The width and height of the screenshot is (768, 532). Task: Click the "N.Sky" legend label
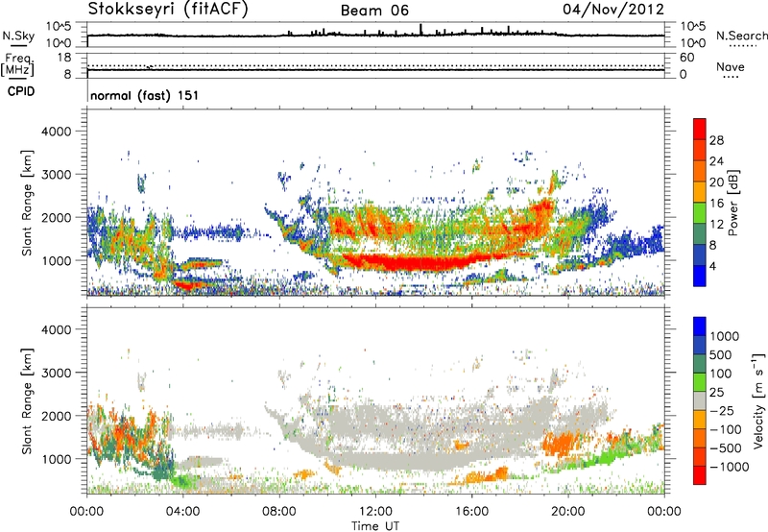18,36
